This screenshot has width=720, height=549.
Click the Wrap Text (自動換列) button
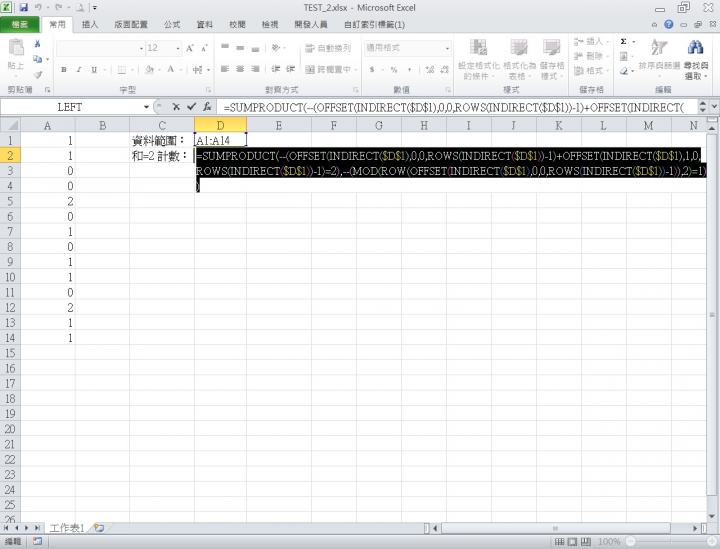coord(328,48)
